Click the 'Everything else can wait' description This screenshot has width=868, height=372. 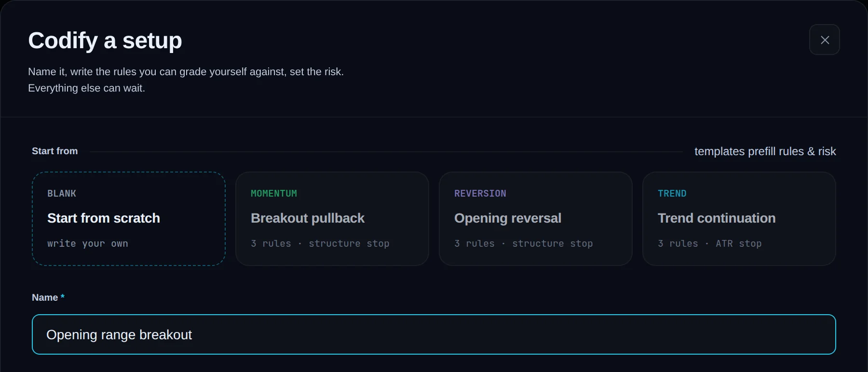(x=87, y=88)
